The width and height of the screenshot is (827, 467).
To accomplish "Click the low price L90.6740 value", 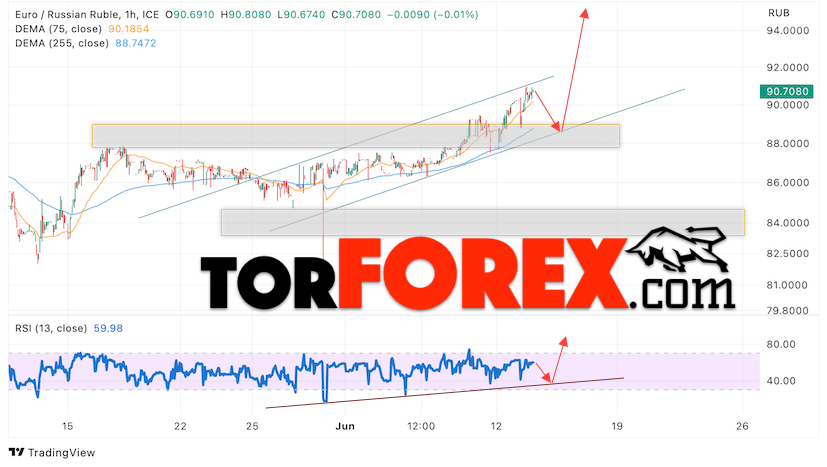I will pos(301,15).
